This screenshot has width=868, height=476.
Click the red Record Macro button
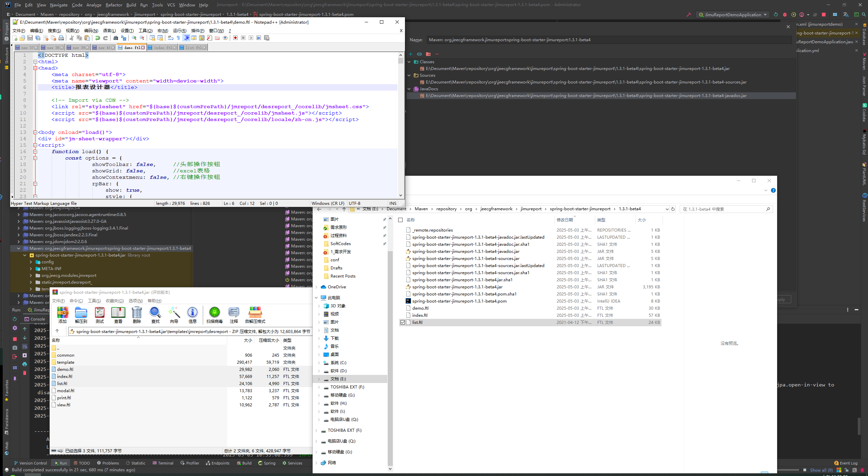pos(235,38)
